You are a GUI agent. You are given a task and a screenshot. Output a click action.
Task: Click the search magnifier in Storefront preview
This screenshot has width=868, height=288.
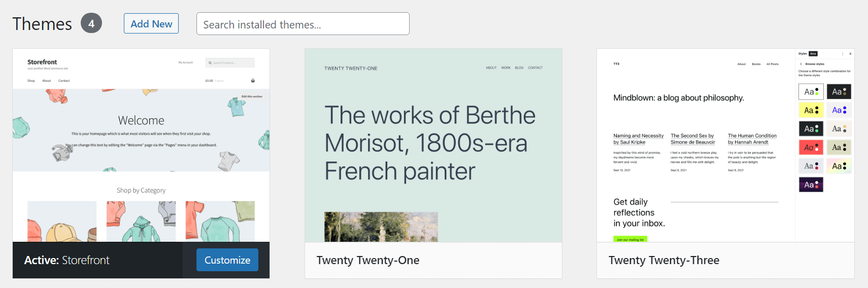click(210, 63)
